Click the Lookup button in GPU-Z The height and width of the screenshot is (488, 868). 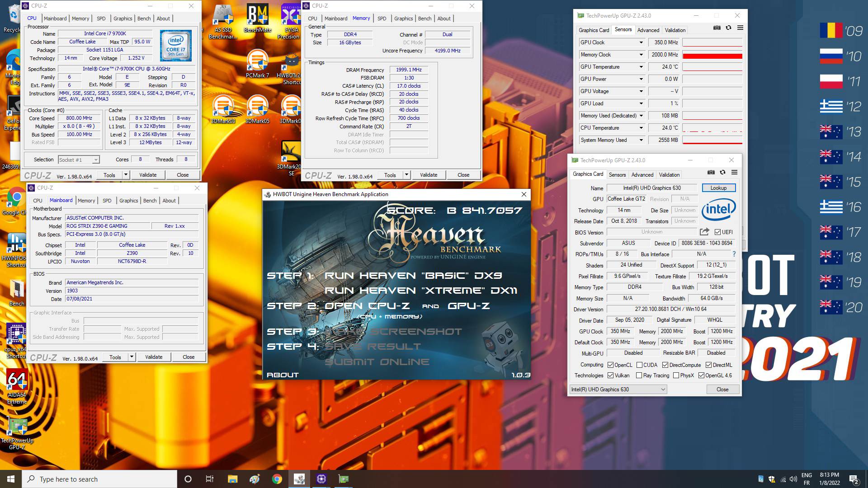[x=718, y=188]
